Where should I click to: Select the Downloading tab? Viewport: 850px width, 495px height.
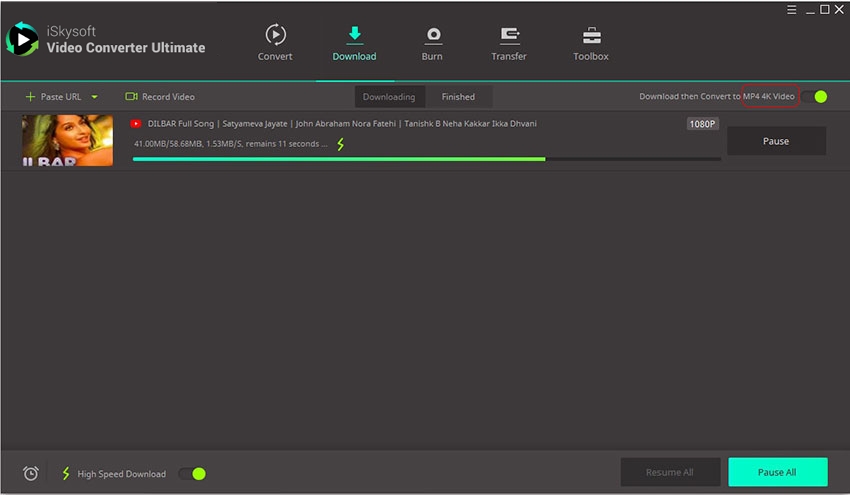[x=389, y=97]
